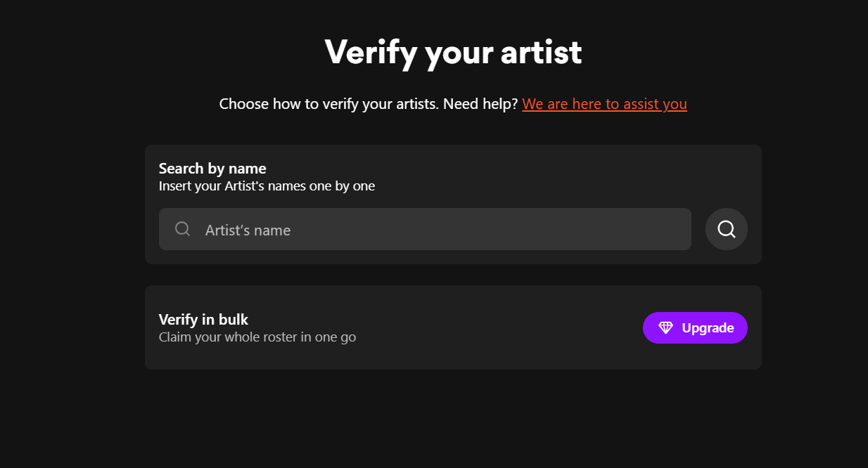Click the 'Choose how to verify your artists' sentence
868x468 pixels.
328,104
